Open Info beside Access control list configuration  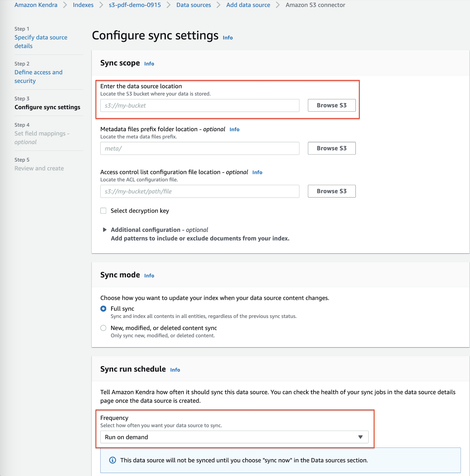coord(257,172)
